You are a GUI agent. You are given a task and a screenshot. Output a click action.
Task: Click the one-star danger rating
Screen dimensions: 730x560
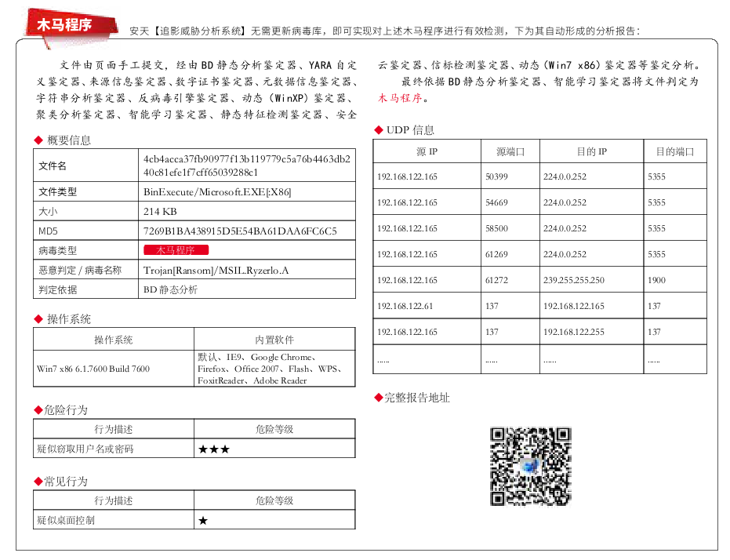203,521
